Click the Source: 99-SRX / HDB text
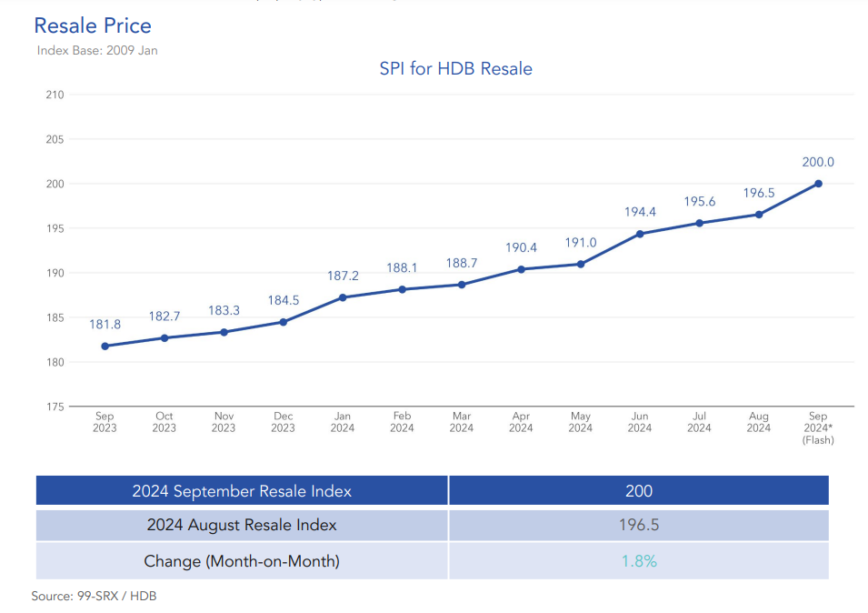 [x=95, y=597]
